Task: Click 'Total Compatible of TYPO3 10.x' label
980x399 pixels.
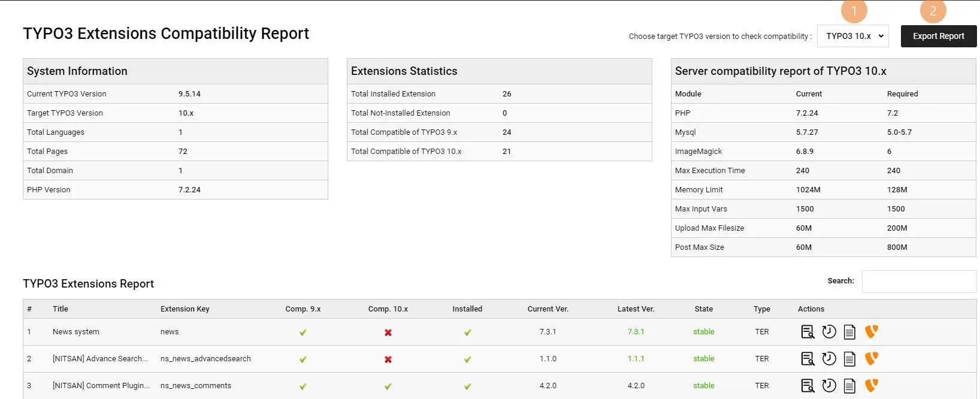Action: pos(406,152)
